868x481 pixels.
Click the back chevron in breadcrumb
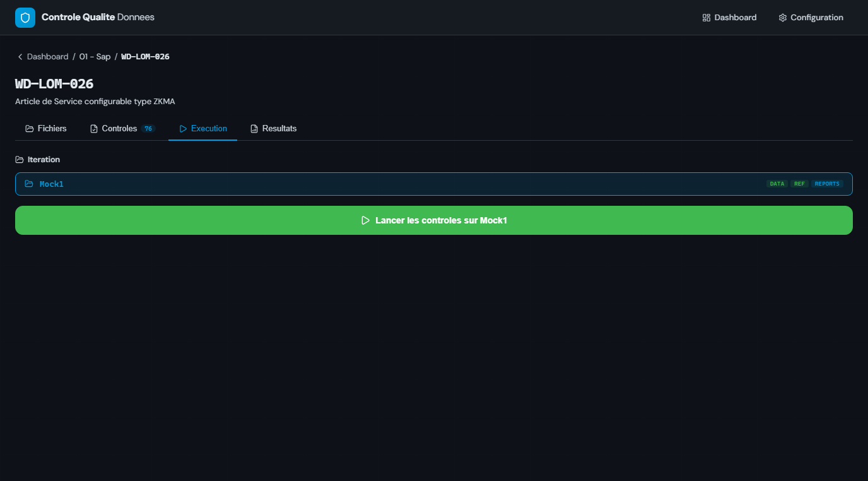pyautogui.click(x=20, y=57)
